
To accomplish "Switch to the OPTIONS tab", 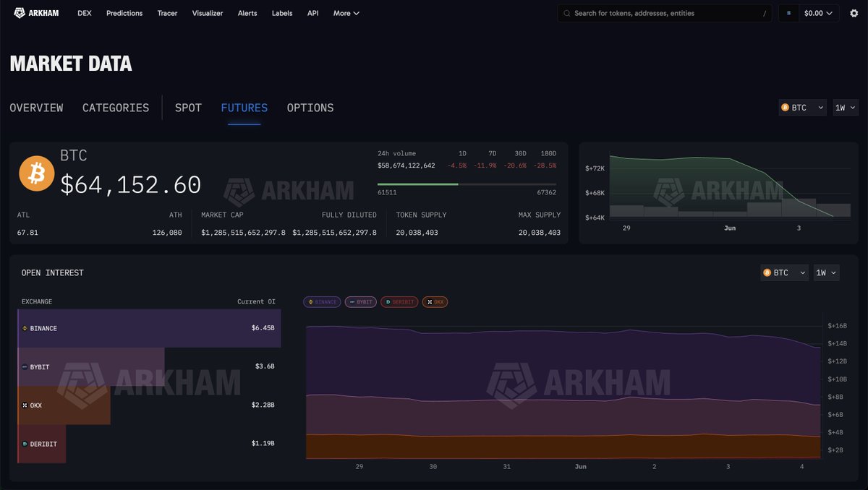I will click(x=310, y=108).
